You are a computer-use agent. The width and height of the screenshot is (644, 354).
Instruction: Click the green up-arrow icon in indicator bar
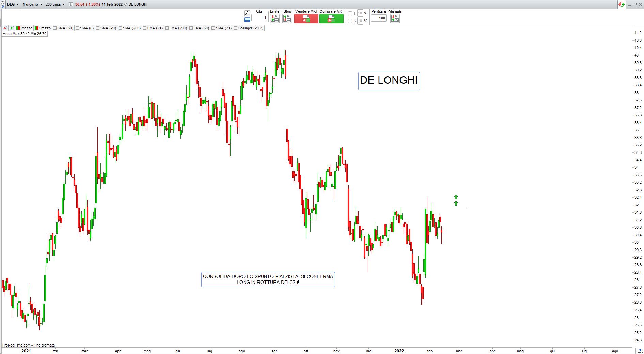pyautogui.click(x=12, y=28)
